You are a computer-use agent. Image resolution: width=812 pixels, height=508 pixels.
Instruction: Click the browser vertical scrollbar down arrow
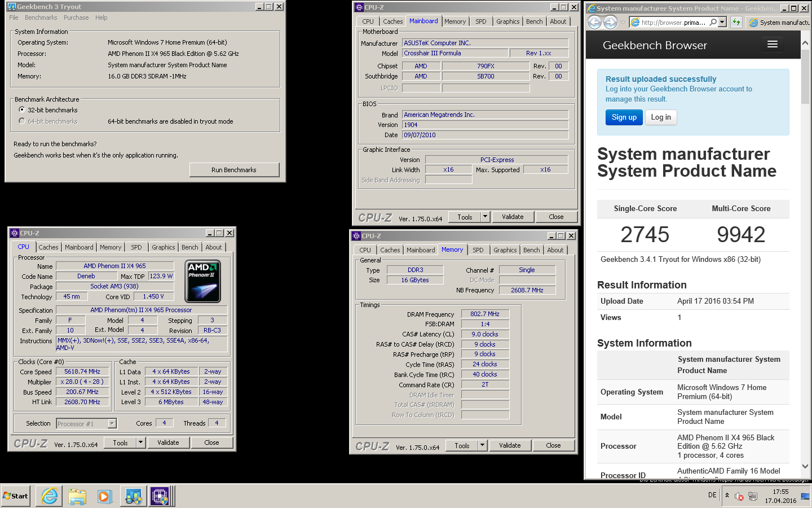pos(805,466)
